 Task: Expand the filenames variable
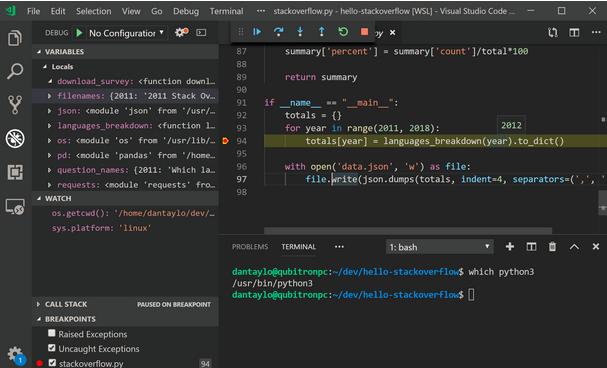point(50,96)
